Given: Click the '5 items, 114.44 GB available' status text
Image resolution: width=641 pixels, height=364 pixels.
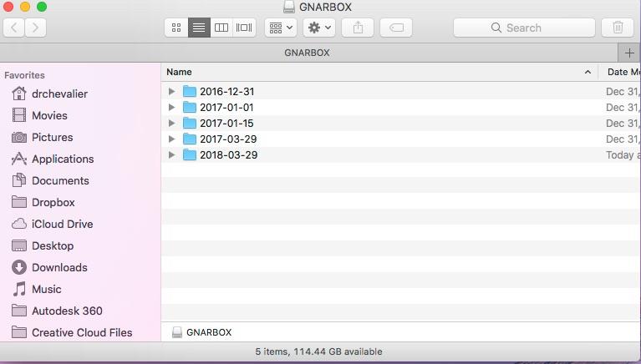Looking at the screenshot, I should 319,351.
